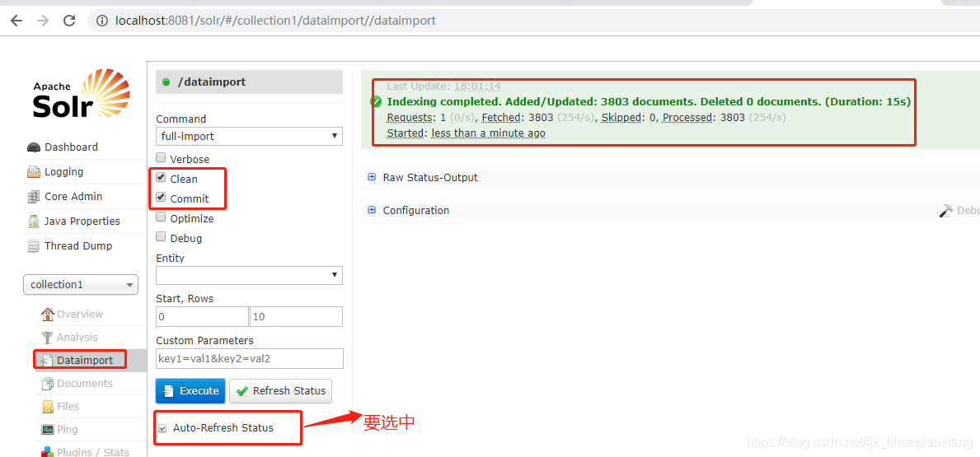Click the Ping monitor icon
This screenshot has width=980, height=457.
(x=48, y=430)
